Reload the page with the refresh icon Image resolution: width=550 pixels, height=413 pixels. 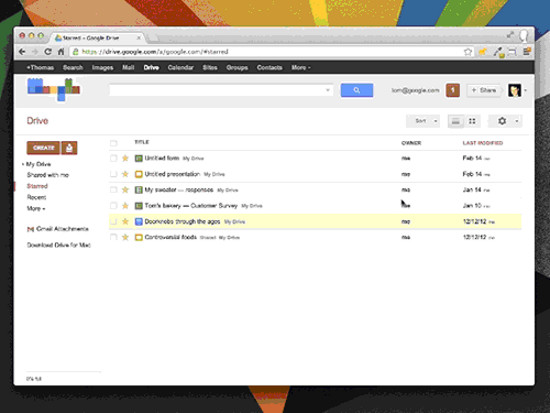click(x=48, y=52)
